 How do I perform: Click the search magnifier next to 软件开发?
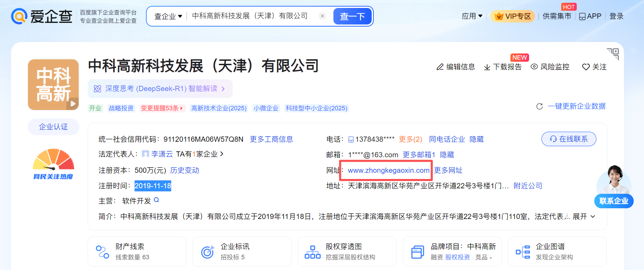[x=156, y=200]
